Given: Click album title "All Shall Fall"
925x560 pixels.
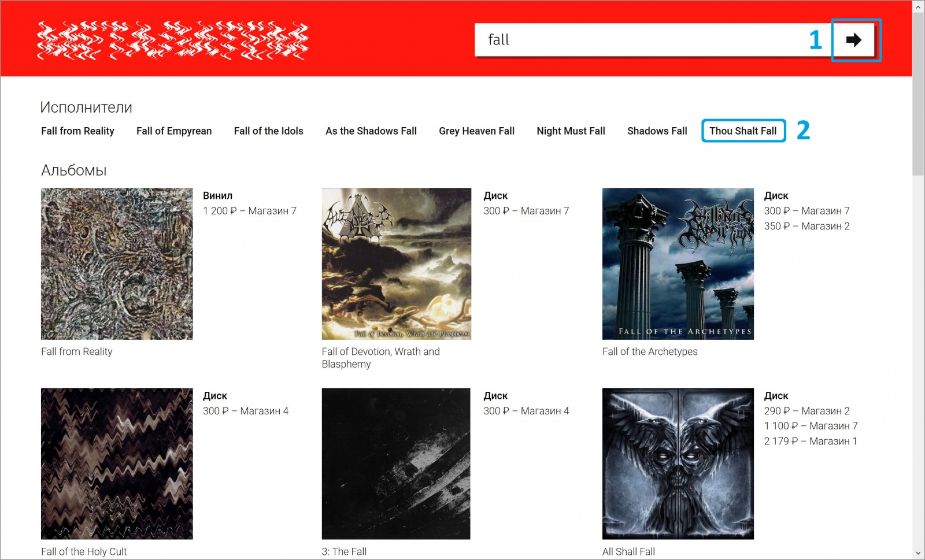Looking at the screenshot, I should [x=628, y=551].
